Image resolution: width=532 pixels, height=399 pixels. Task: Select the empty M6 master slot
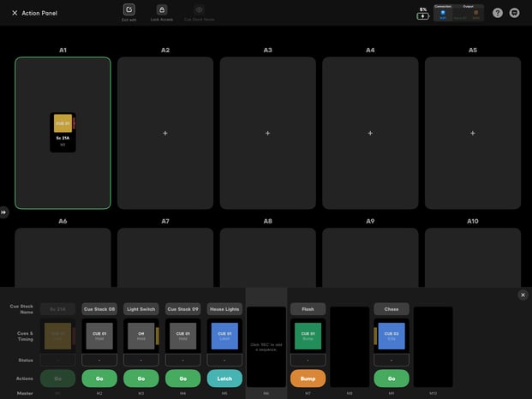coord(266,347)
